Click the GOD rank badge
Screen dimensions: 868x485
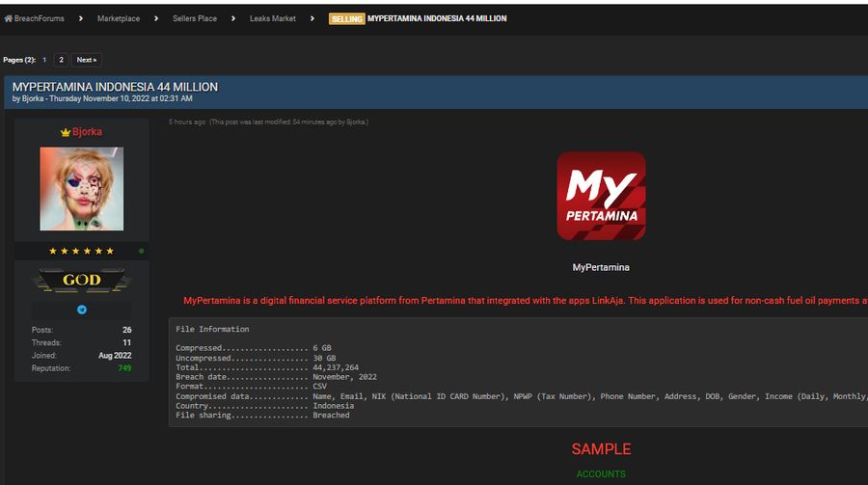coord(81,281)
